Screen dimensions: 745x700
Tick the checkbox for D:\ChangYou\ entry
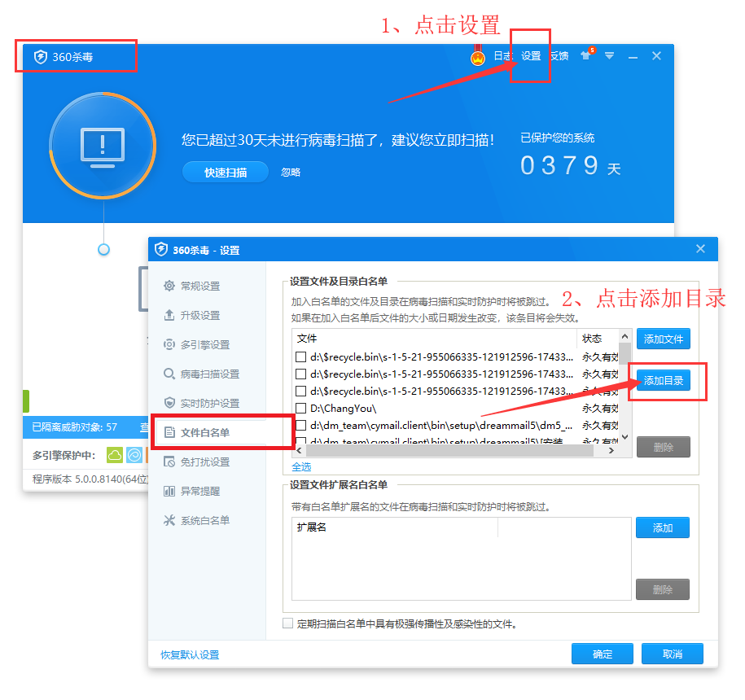pos(300,409)
